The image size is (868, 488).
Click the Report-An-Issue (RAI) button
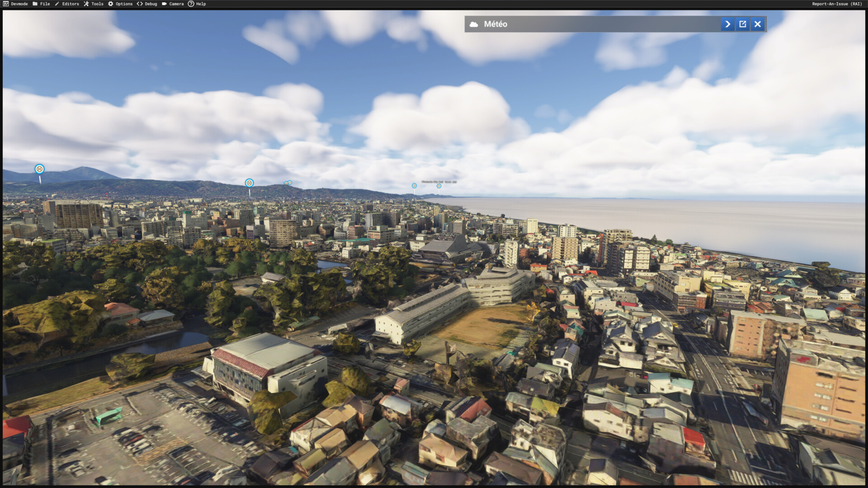point(837,4)
